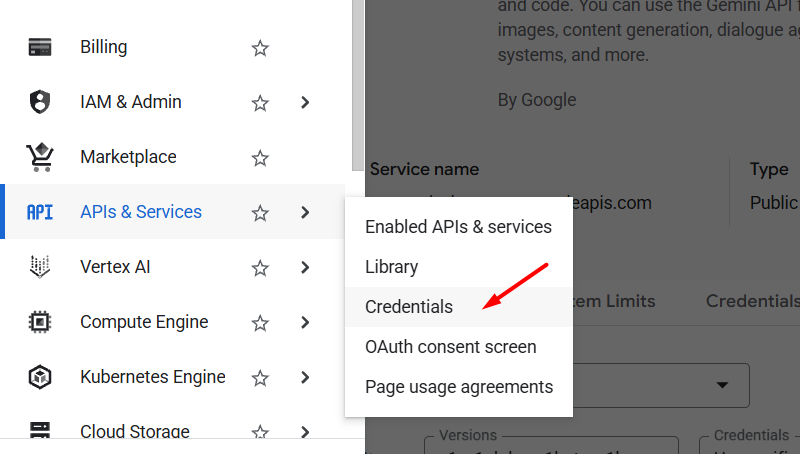Open Enabled APIs & services
This screenshot has height=454, width=800.
[x=459, y=226]
